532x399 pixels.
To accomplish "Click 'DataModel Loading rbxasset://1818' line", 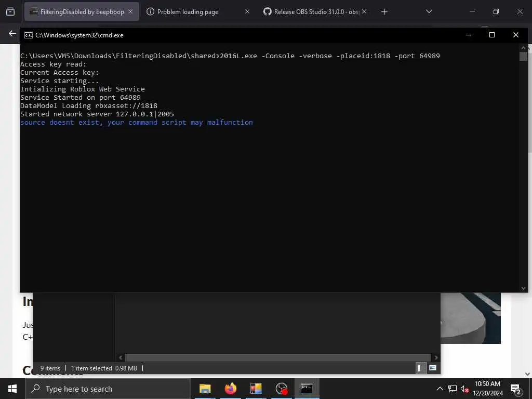I will pyautogui.click(x=89, y=105).
